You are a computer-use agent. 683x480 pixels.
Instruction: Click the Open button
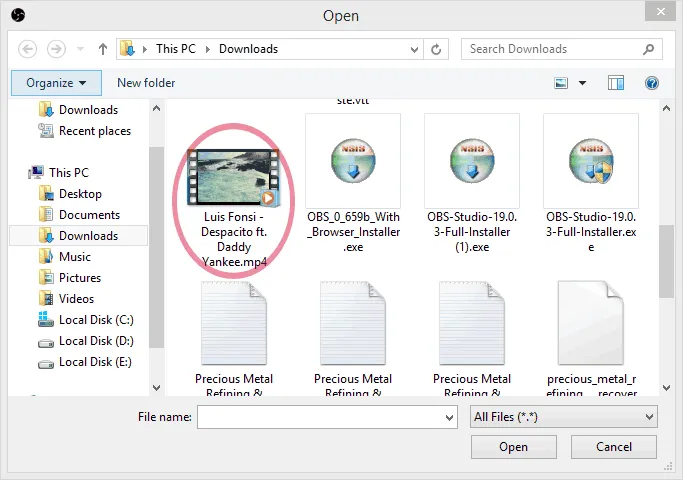pyautogui.click(x=513, y=447)
